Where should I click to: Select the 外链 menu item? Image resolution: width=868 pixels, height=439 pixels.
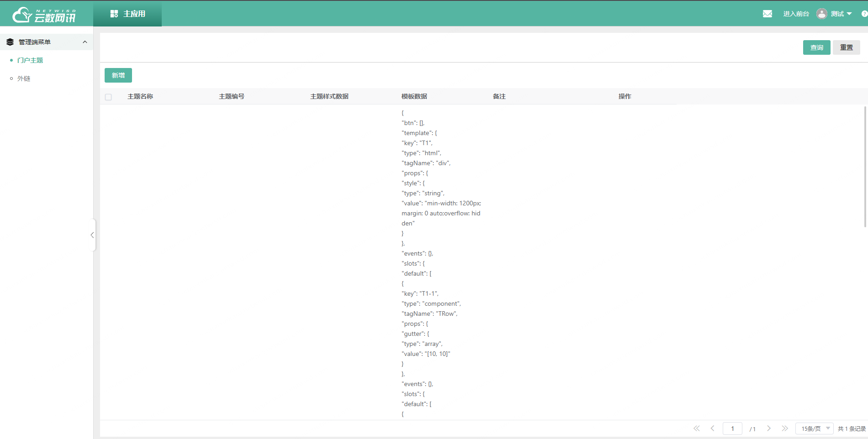click(24, 78)
